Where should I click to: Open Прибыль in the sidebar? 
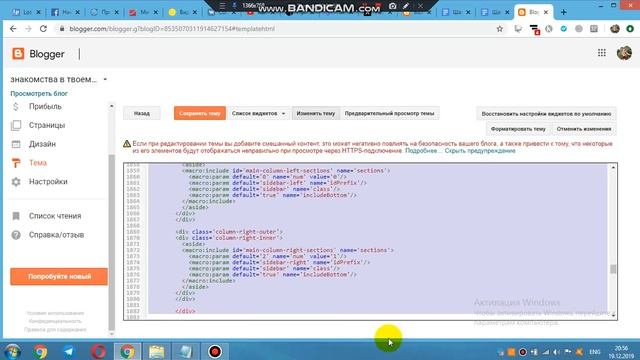pos(45,107)
